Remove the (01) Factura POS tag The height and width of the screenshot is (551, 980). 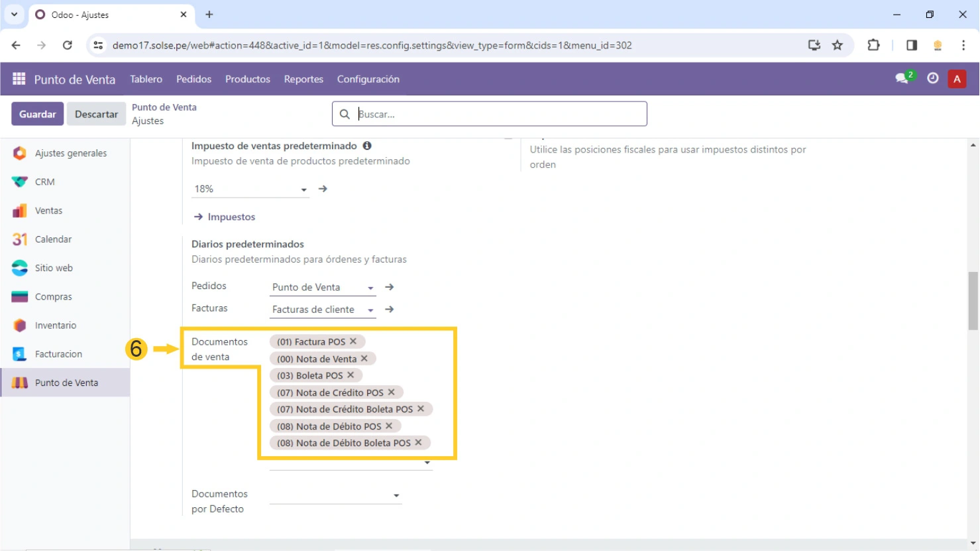click(353, 341)
